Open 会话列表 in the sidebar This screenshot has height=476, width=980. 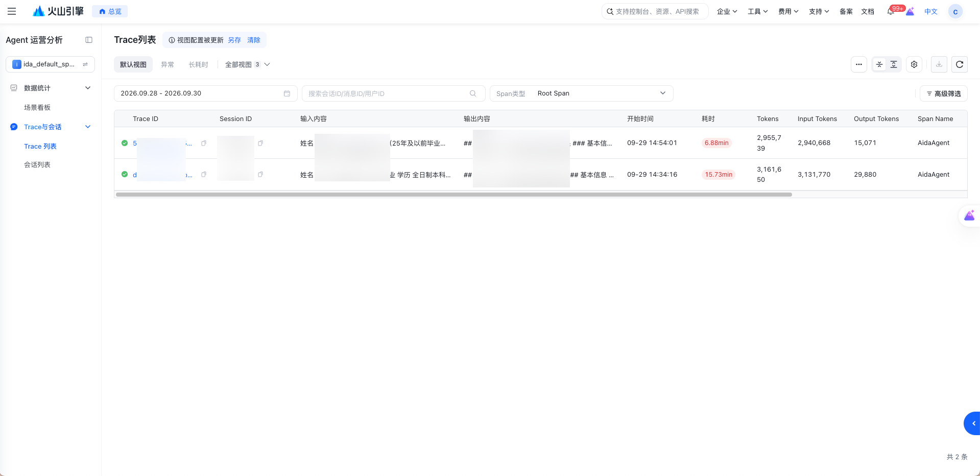coord(37,164)
